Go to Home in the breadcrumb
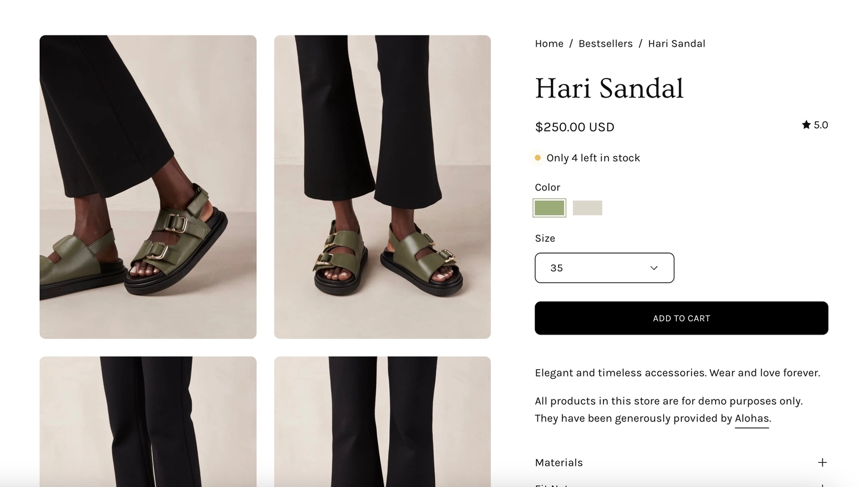The width and height of the screenshot is (868, 487). (x=549, y=44)
